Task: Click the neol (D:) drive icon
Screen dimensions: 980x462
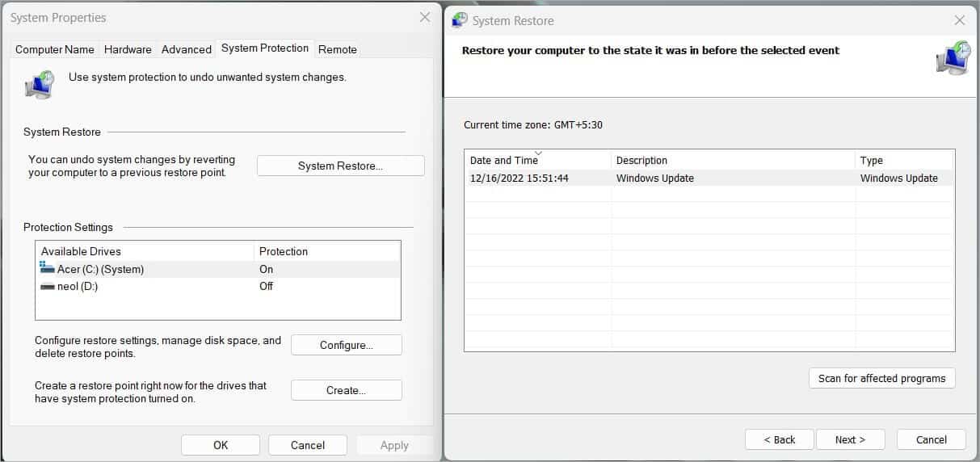Action: [x=47, y=286]
